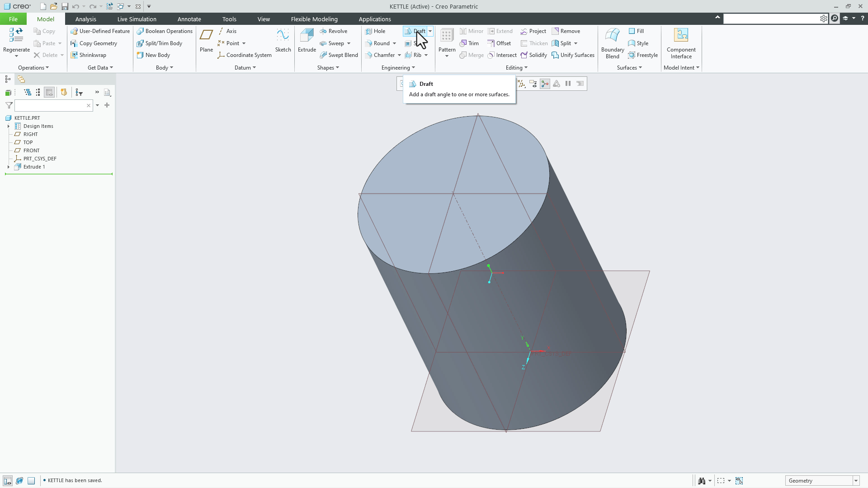Open the Geometry selection filter dropdown
The width and height of the screenshot is (868, 488).
[855, 480]
